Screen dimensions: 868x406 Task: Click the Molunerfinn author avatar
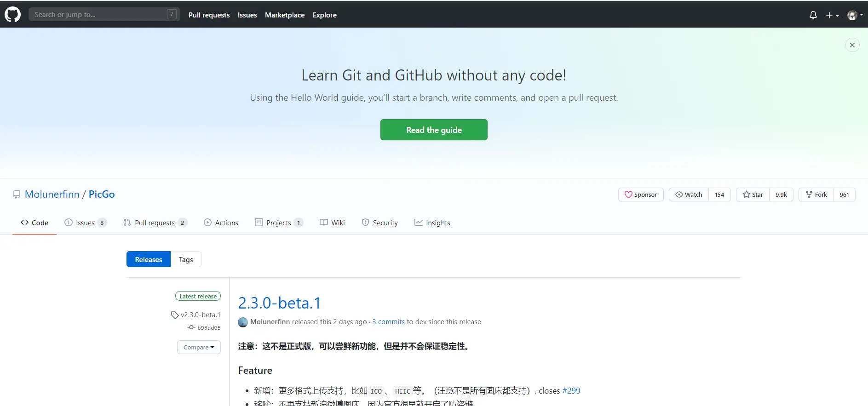(x=243, y=322)
